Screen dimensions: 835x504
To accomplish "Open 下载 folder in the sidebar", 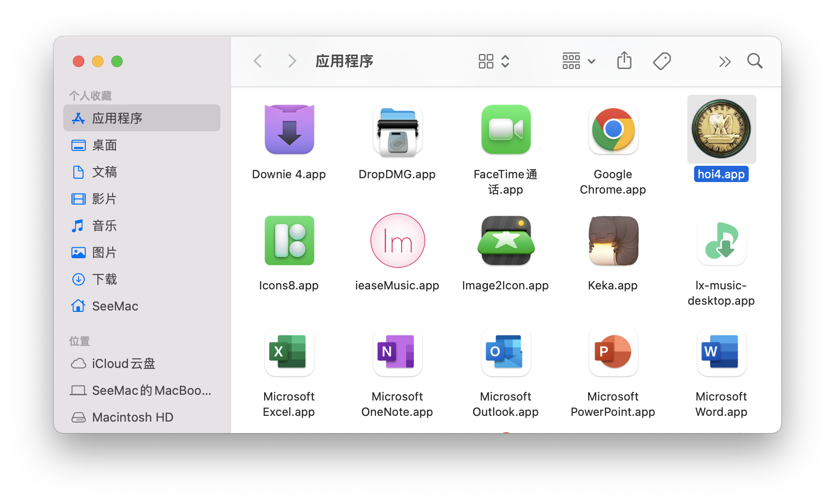I will tap(104, 279).
